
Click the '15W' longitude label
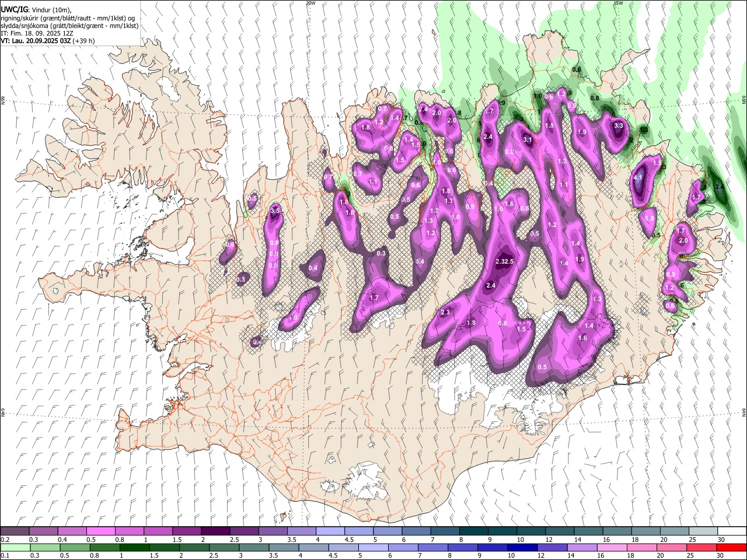coord(617,3)
